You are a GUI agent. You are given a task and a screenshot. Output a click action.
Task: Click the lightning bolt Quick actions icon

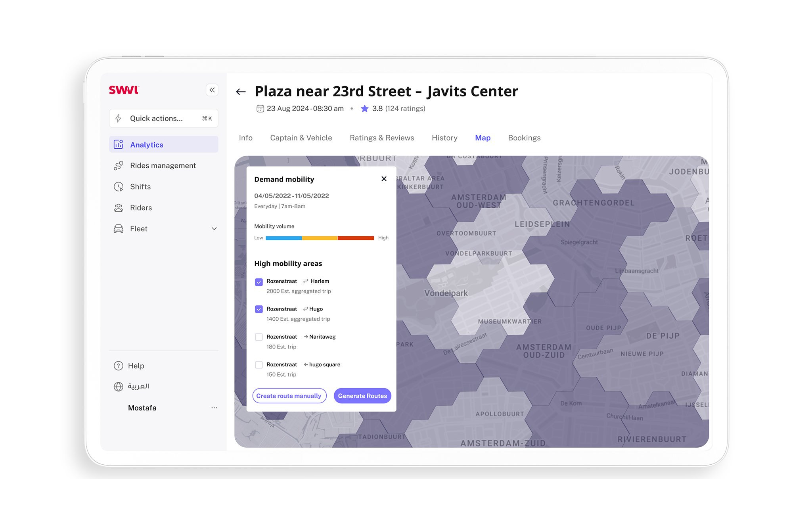pos(118,118)
